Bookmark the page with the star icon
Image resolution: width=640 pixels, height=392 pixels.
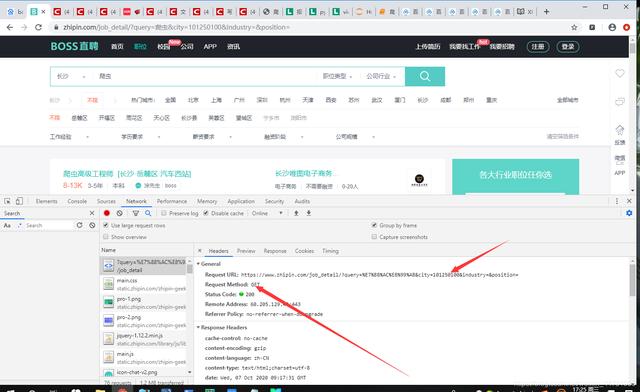574,27
